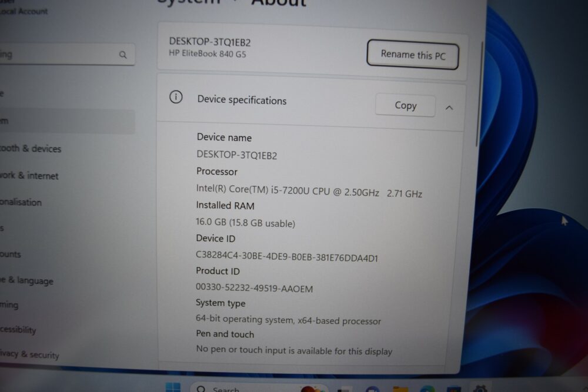
Task: Click the Rename this PC button
Action: pos(413,55)
